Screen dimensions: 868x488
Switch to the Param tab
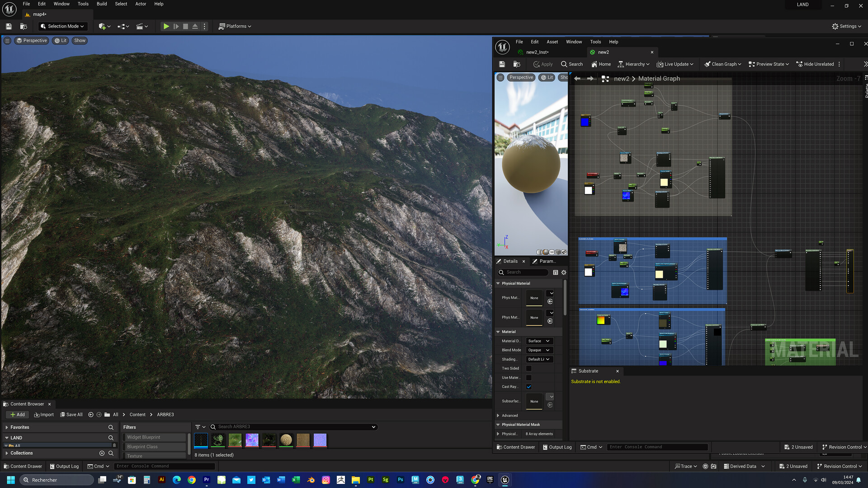tap(545, 261)
